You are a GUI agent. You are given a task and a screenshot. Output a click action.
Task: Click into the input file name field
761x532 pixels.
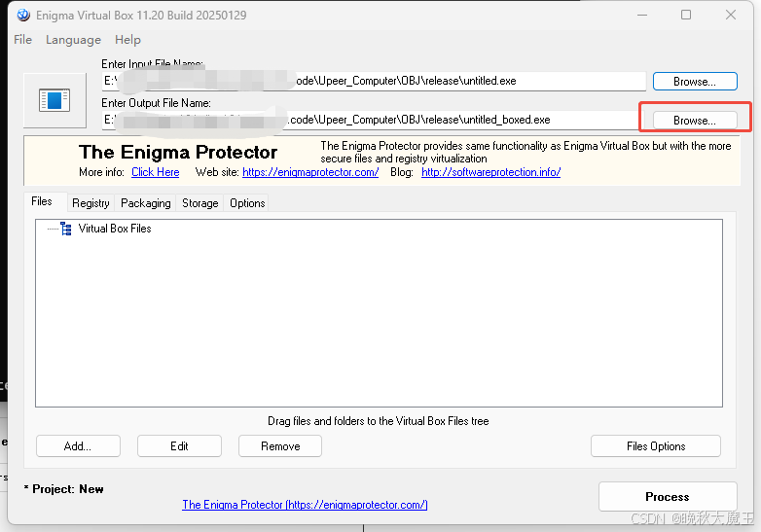pos(374,81)
